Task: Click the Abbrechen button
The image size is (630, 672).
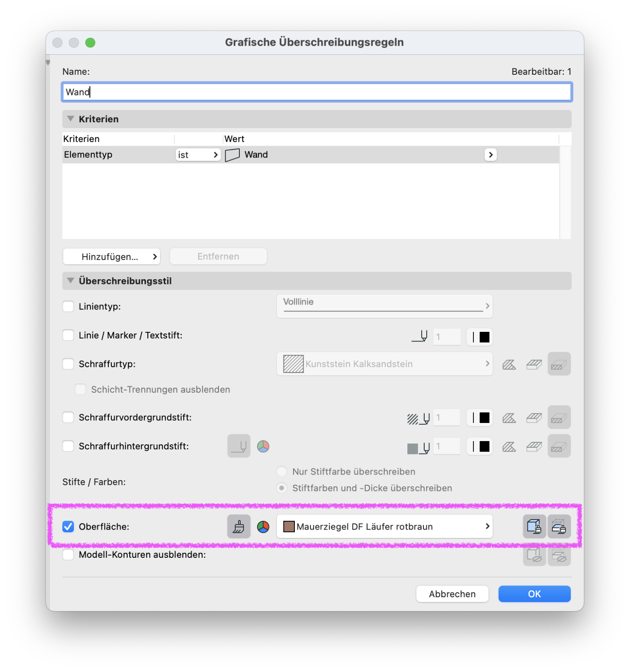Action: coord(452,594)
